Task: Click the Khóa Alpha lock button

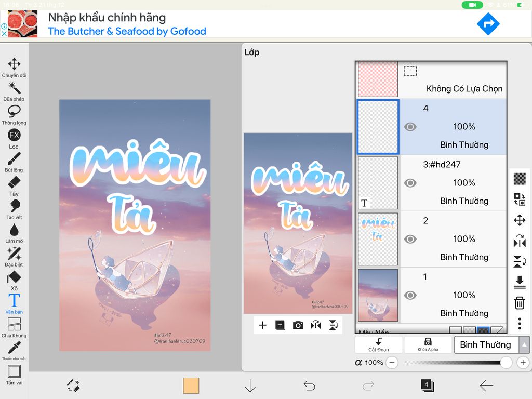Action: 428,345
